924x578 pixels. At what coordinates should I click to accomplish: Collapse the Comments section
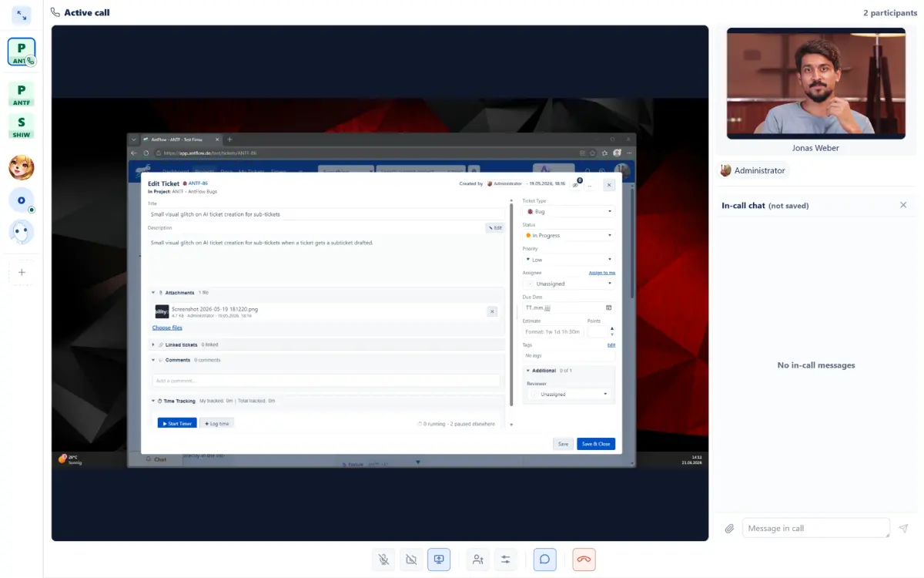pos(154,360)
